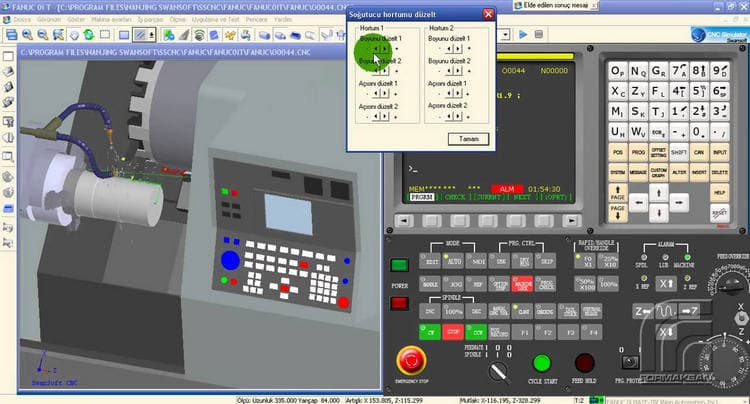Screen dimensions: 750x404
Task: Toggle the F0 X1 rapid override button
Action: click(585, 261)
